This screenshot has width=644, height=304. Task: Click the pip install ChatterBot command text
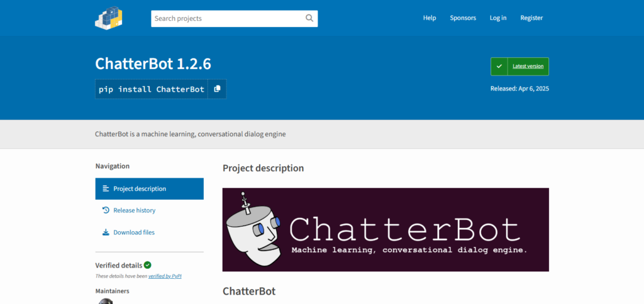152,89
